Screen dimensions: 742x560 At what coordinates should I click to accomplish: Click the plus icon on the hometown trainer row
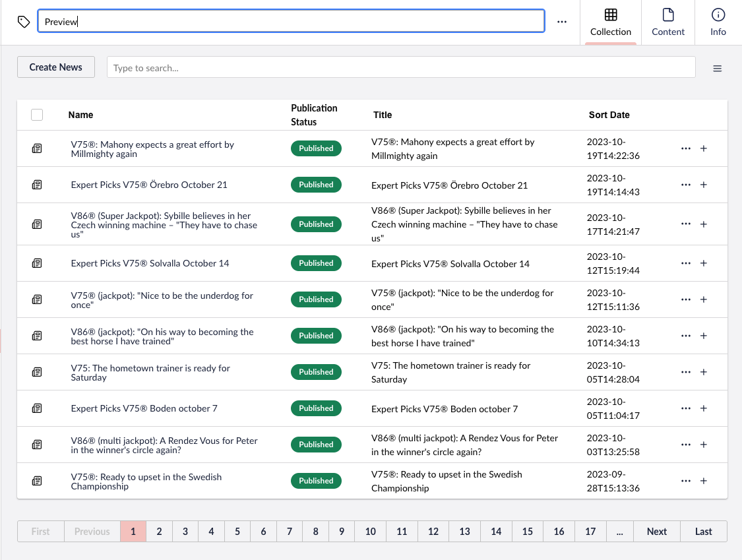click(x=704, y=372)
